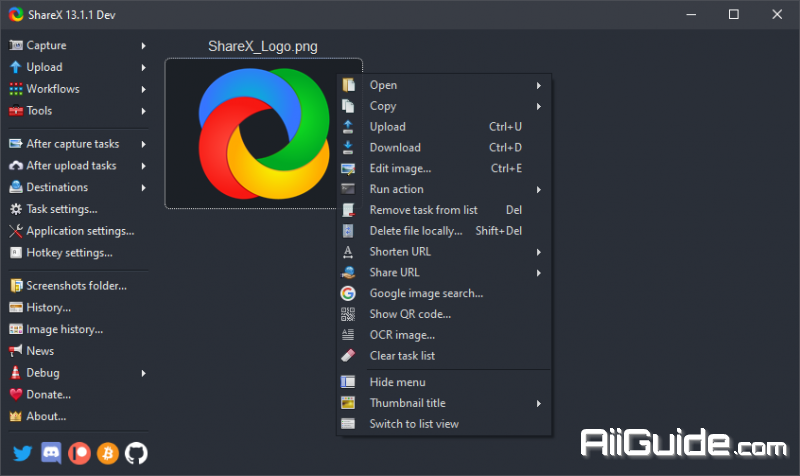The height and width of the screenshot is (476, 800).
Task: Expand the Debug submenu arrow
Action: (143, 373)
